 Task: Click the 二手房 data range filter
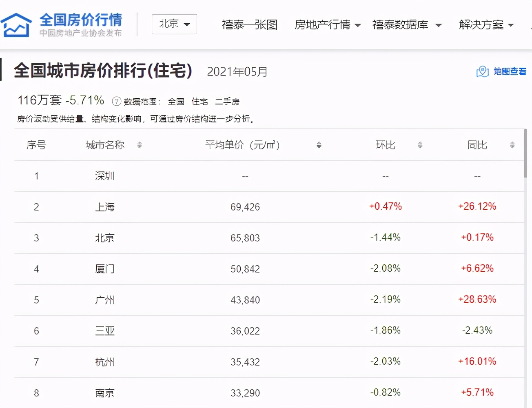[x=227, y=102]
